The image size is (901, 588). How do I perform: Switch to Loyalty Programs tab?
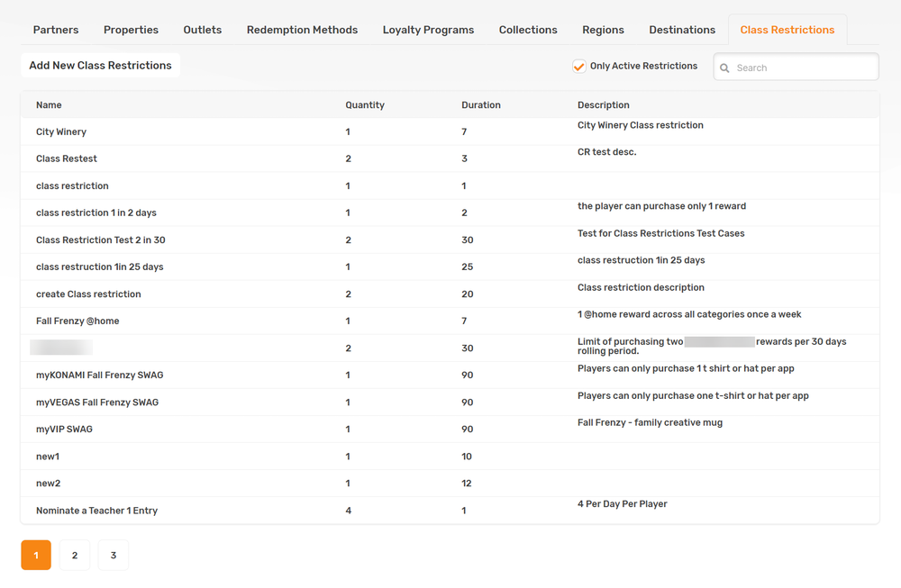click(428, 30)
